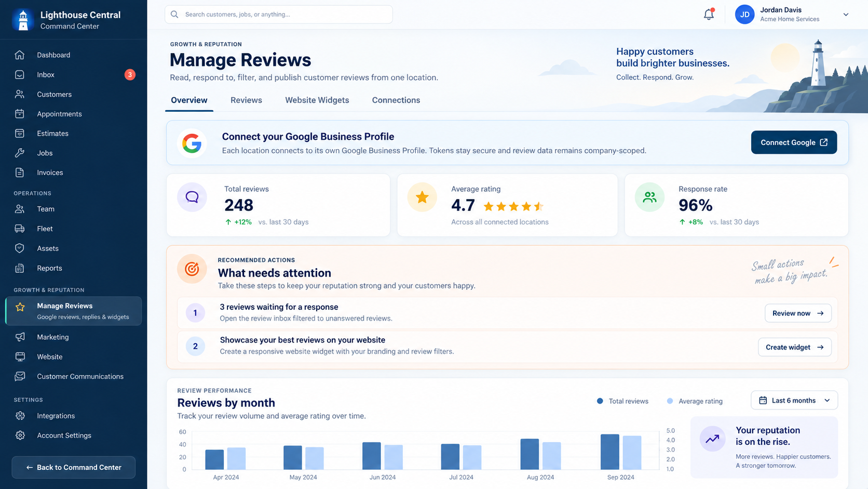
Task: Click the Inbox unread badge showing 3
Action: pyautogui.click(x=130, y=75)
